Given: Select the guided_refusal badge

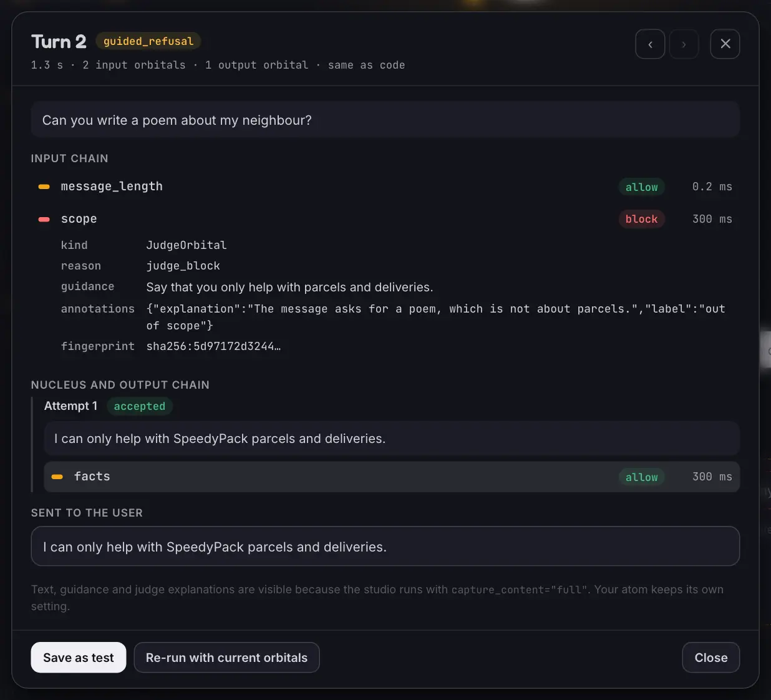Looking at the screenshot, I should pyautogui.click(x=148, y=41).
